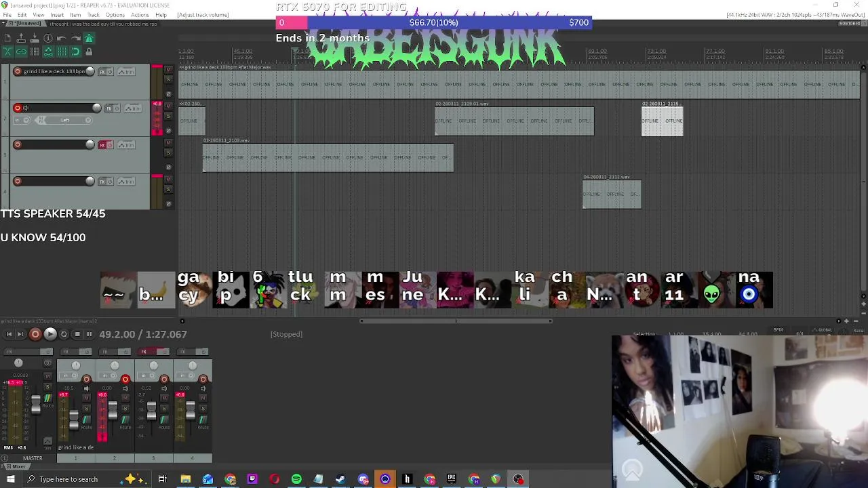Open FX chain for track 4
This screenshot has width=868, height=488.
[102, 182]
